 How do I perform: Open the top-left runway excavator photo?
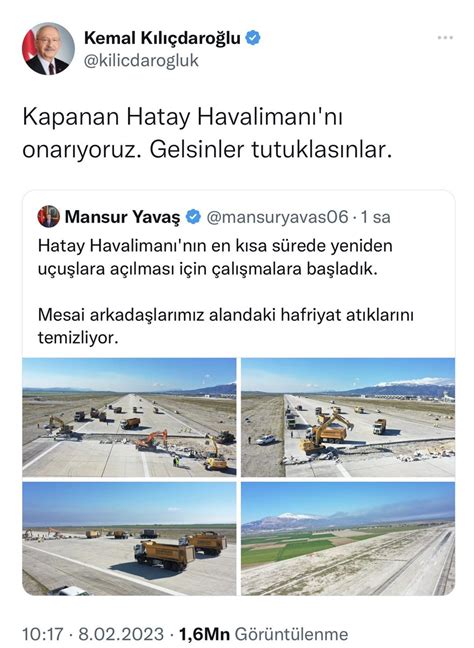(x=129, y=417)
